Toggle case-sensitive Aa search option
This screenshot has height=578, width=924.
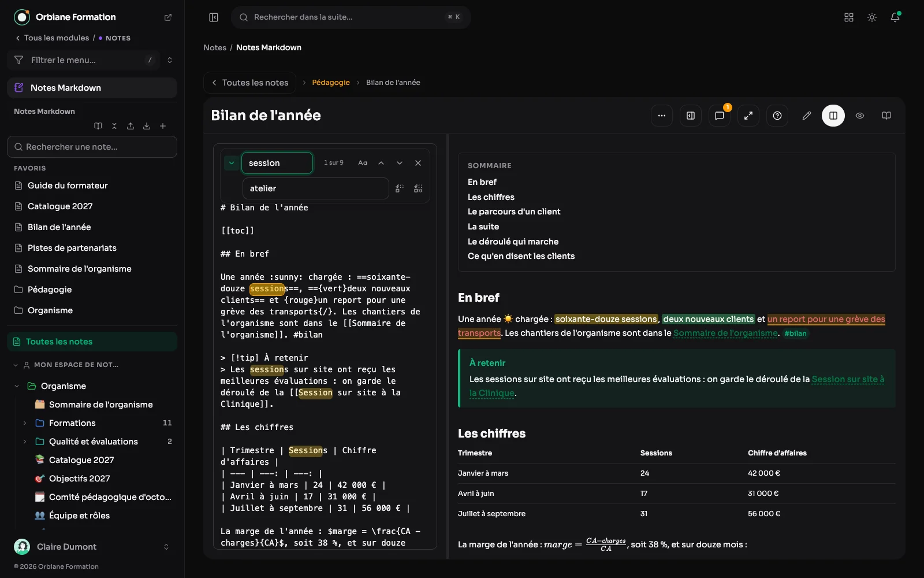click(x=363, y=163)
